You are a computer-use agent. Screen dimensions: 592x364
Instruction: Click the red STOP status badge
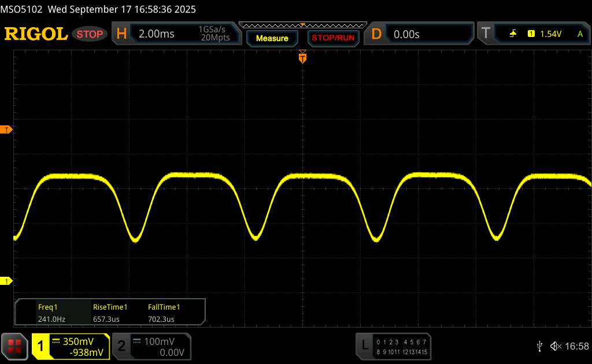coord(90,34)
